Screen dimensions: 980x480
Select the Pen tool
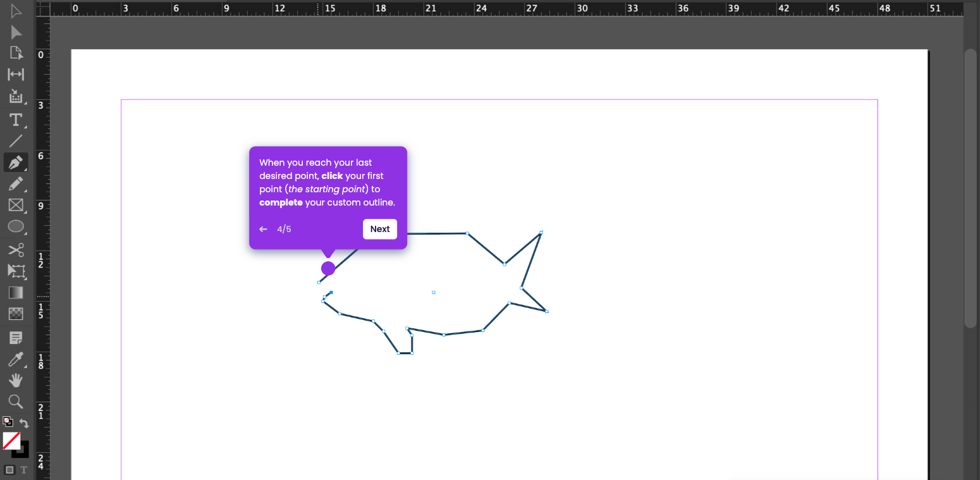pyautogui.click(x=16, y=163)
